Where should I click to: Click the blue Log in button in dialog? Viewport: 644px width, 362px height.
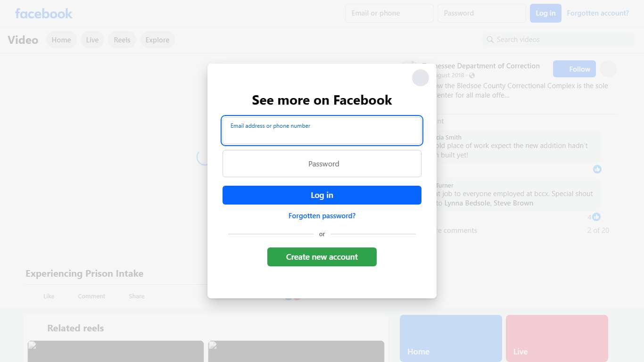[322, 195]
